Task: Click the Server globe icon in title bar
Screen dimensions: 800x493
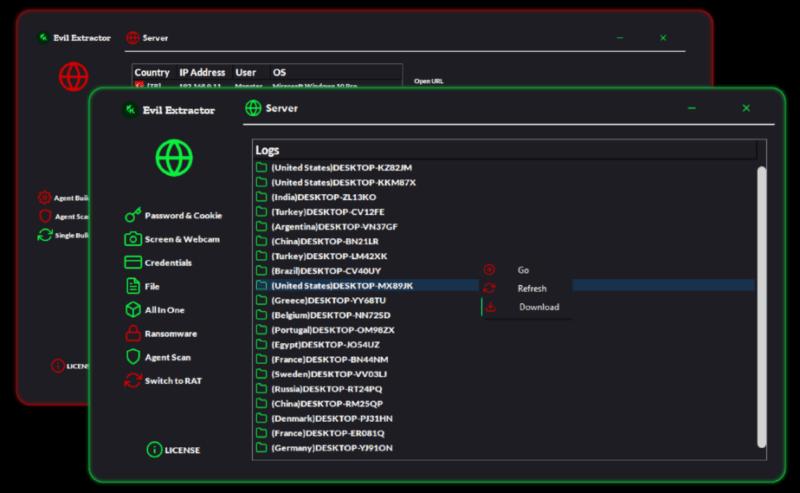Action: point(253,108)
